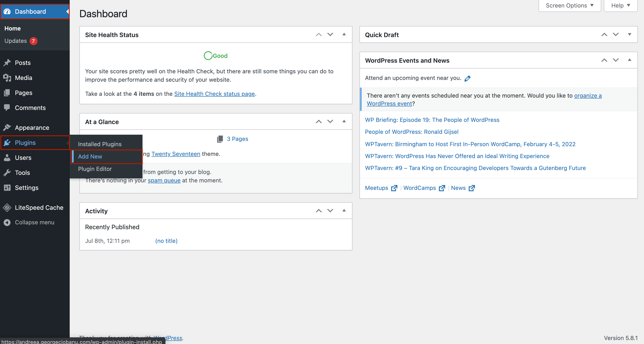Open the News footer link
This screenshot has width=644, height=344.
(458, 188)
